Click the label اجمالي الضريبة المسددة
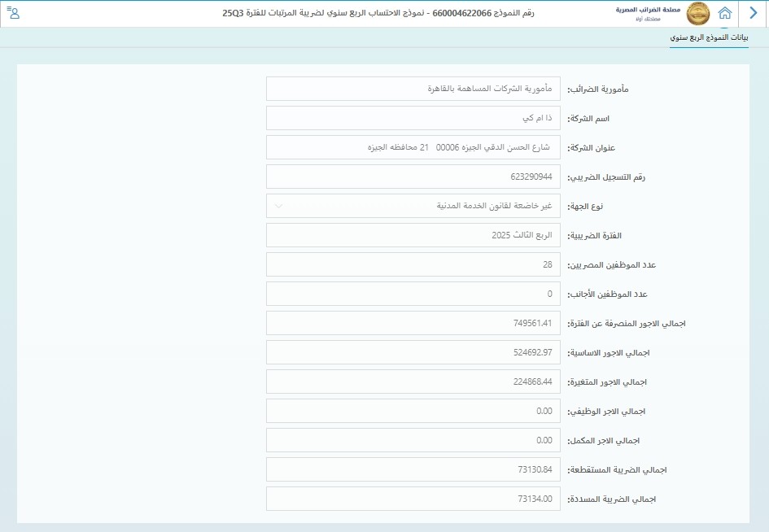The image size is (769, 532). pos(612,499)
